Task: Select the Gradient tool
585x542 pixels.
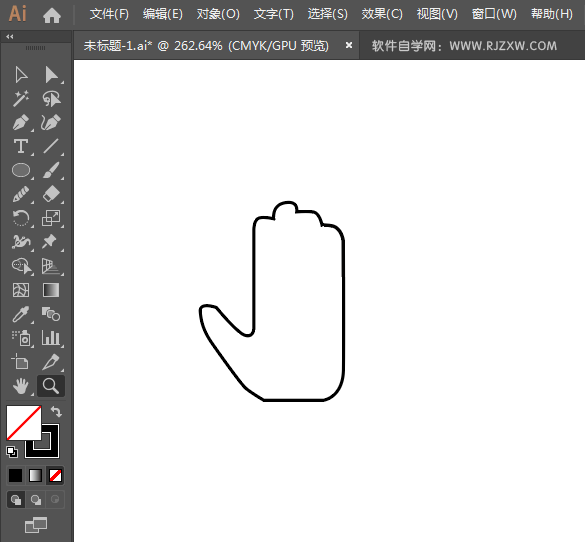Action: tap(51, 290)
